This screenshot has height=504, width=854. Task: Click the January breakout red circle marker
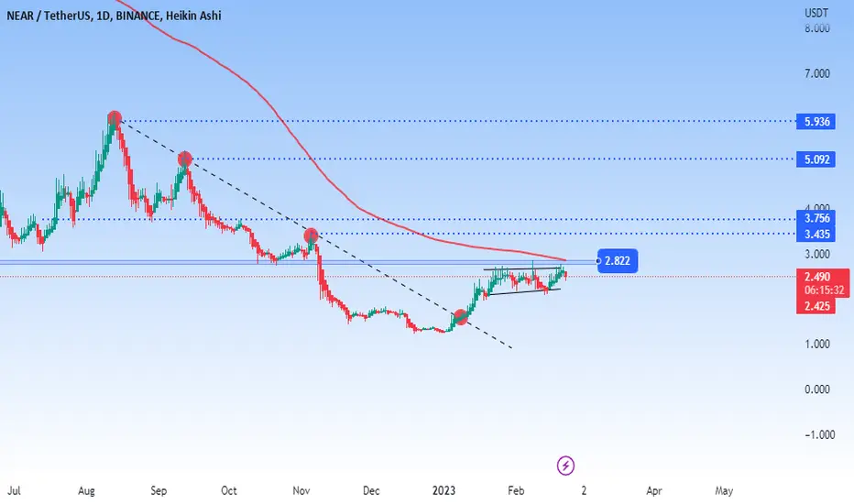click(x=461, y=317)
